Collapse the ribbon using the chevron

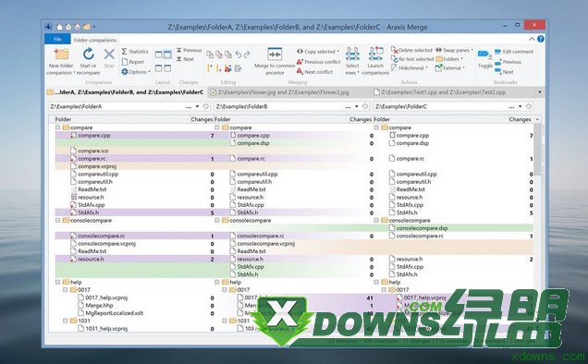532,39
